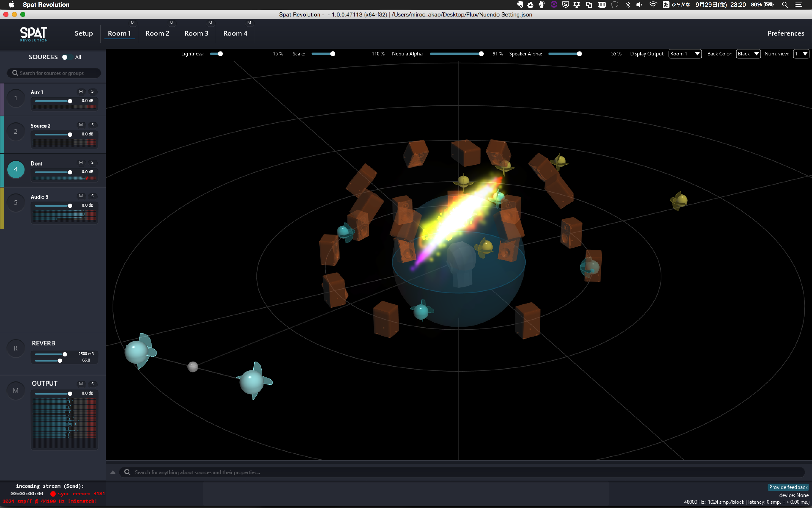Open the Apple menu
Screen dimensions: 812x508
coord(11,4)
